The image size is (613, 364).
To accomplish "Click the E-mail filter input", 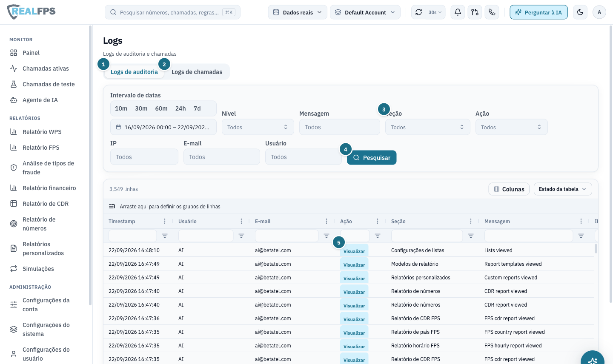I will tap(222, 157).
